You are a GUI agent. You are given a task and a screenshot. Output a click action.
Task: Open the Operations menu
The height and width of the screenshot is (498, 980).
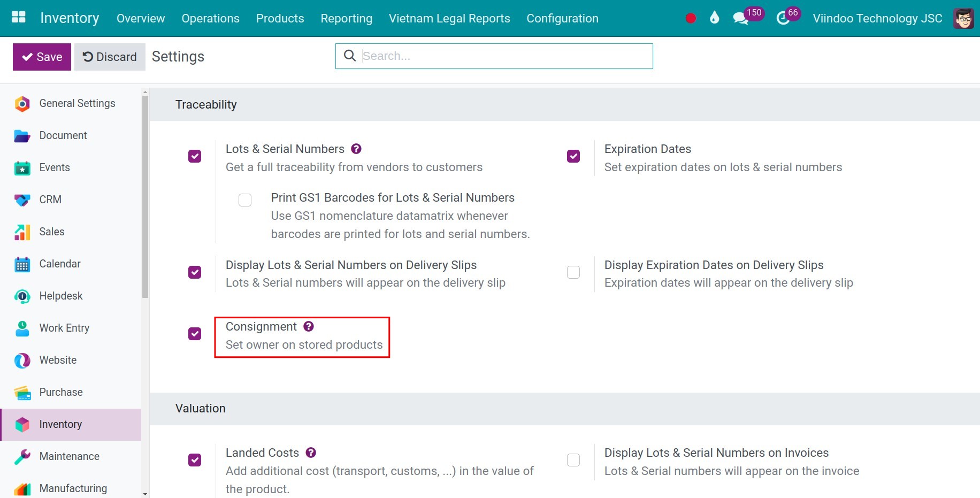click(x=210, y=18)
